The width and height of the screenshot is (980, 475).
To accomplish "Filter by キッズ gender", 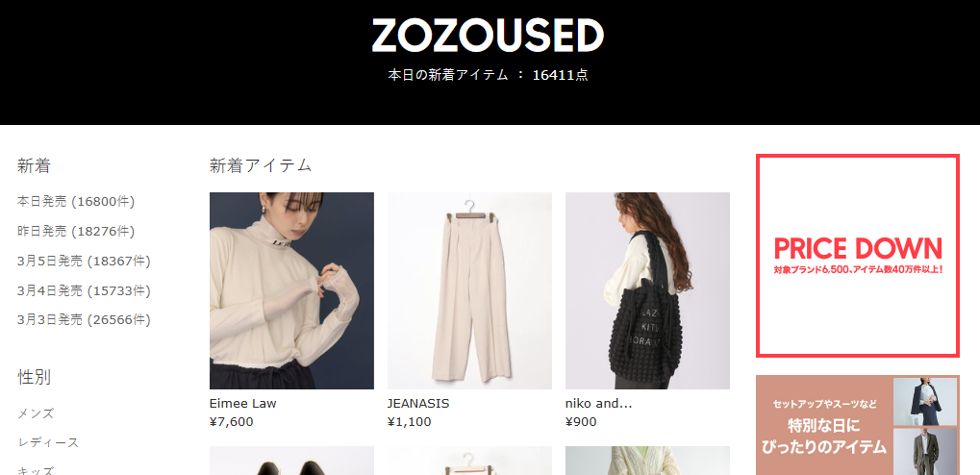I will coord(36,470).
